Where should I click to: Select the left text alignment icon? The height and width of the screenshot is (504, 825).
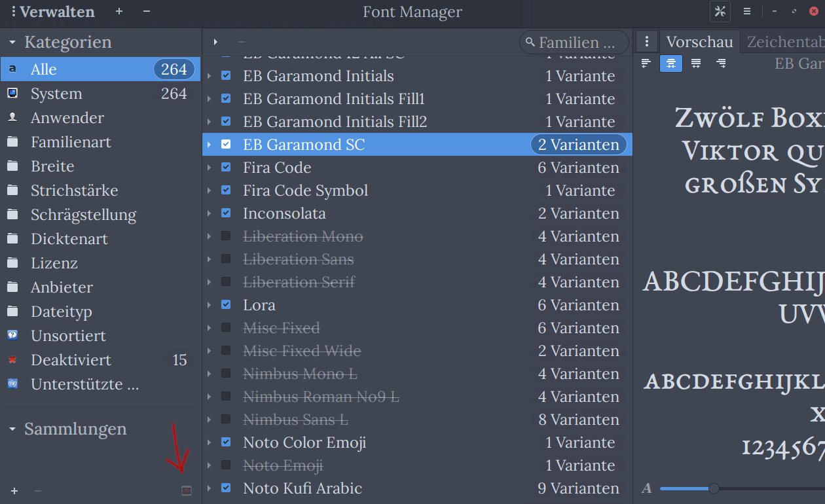click(x=645, y=63)
